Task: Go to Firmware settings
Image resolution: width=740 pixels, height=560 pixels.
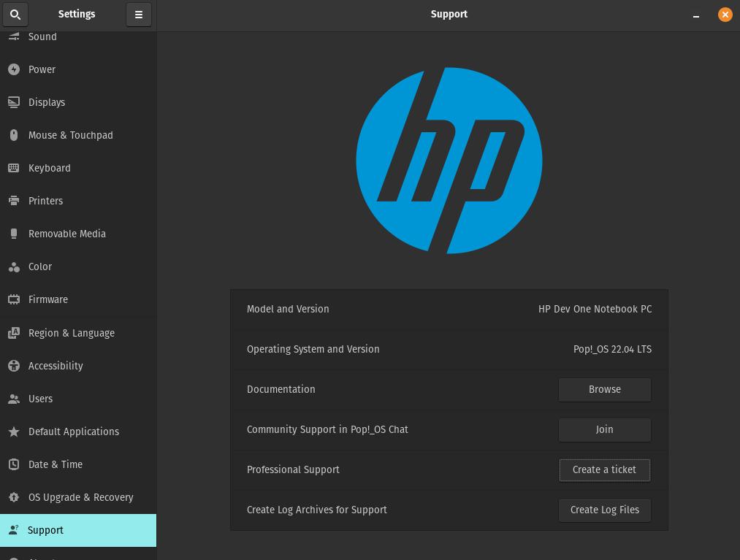Action: click(x=78, y=299)
